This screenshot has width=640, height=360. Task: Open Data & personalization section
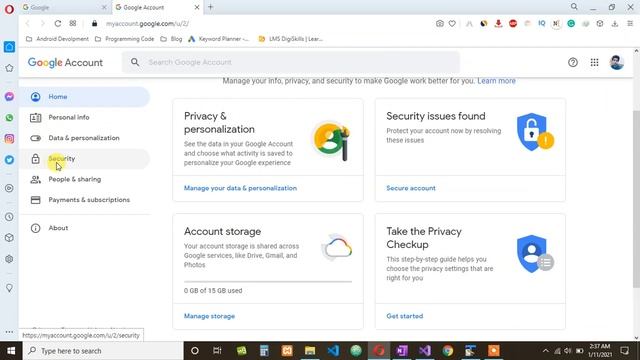pyautogui.click(x=85, y=138)
